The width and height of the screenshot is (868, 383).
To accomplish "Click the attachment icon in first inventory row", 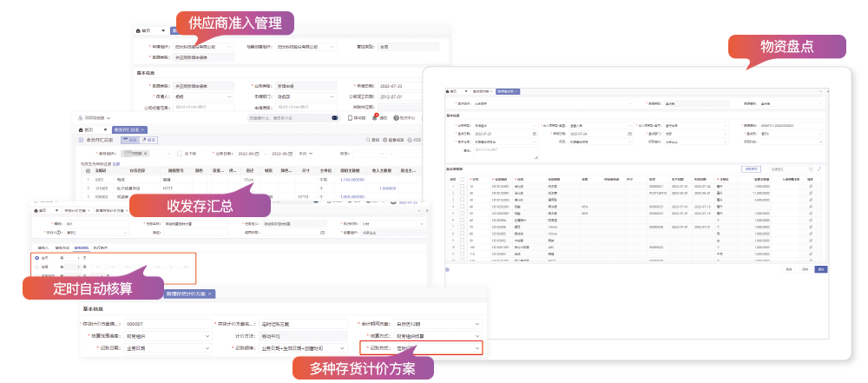I will (x=811, y=186).
